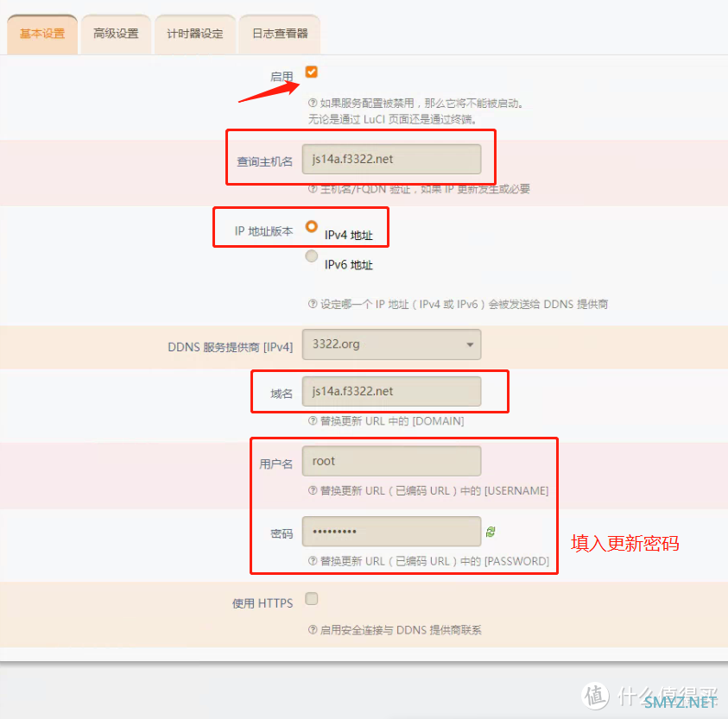
Task: Click the DDNS 服务提供商 [IPv4] label
Action: (231, 347)
